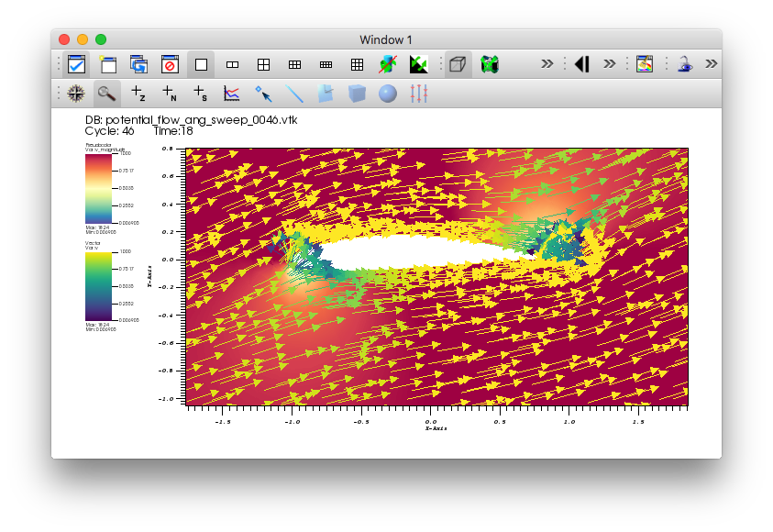The height and width of the screenshot is (532, 773).
Task: Click the reverse step playback button
Action: [x=582, y=64]
